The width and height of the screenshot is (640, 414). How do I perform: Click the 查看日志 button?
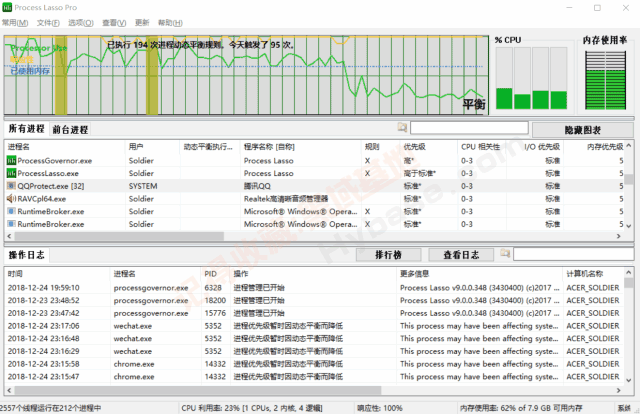click(x=461, y=255)
